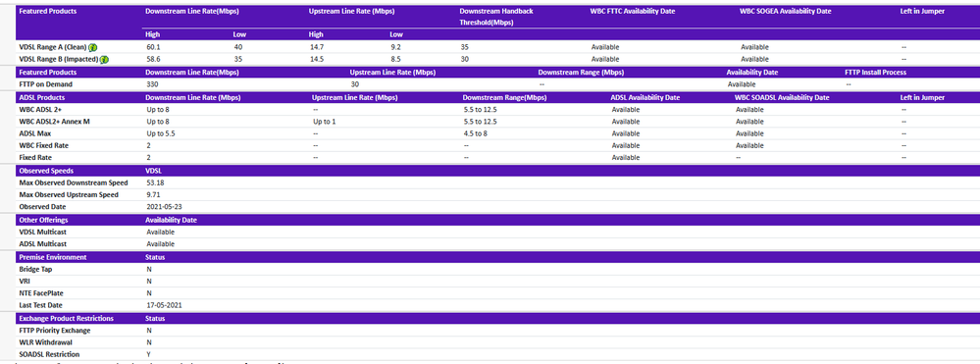Click the Y status for SOADSL Restriction
Screen dimensions: 980x364
tap(149, 354)
